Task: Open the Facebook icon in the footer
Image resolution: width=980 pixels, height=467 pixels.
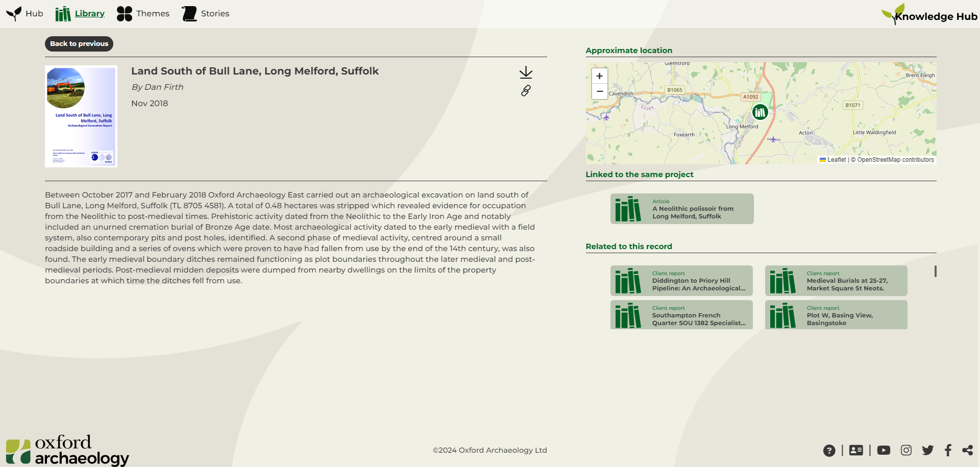Action: point(948,450)
